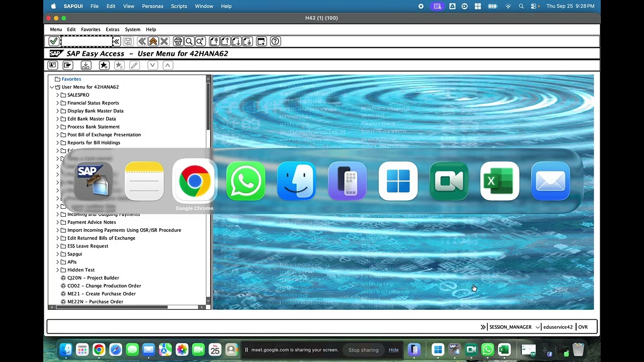Expand the SALESPRO folder
The height and width of the screenshot is (362, 644).
click(x=57, y=95)
